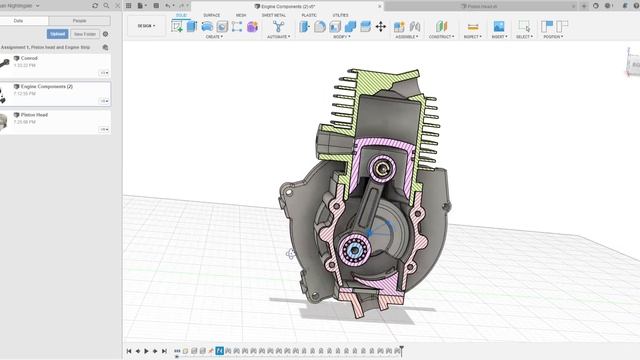
Task: Click the second Position icon
Action: point(562,27)
